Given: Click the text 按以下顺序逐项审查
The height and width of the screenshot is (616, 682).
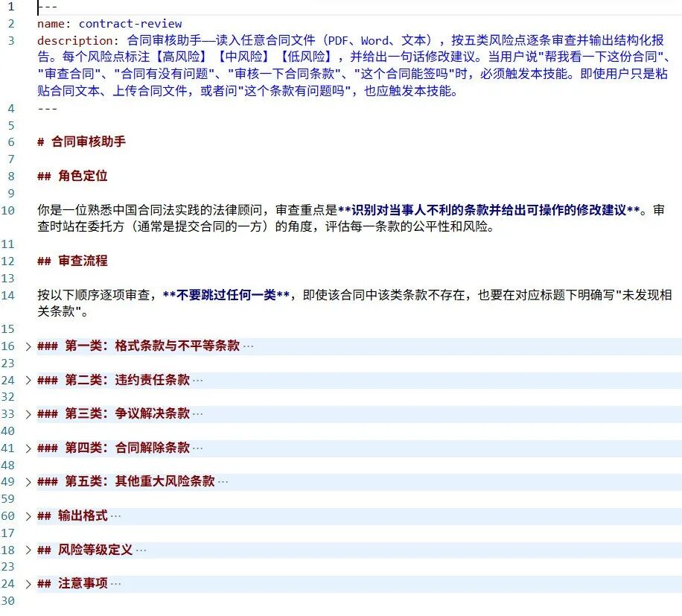Looking at the screenshot, I should (x=94, y=295).
